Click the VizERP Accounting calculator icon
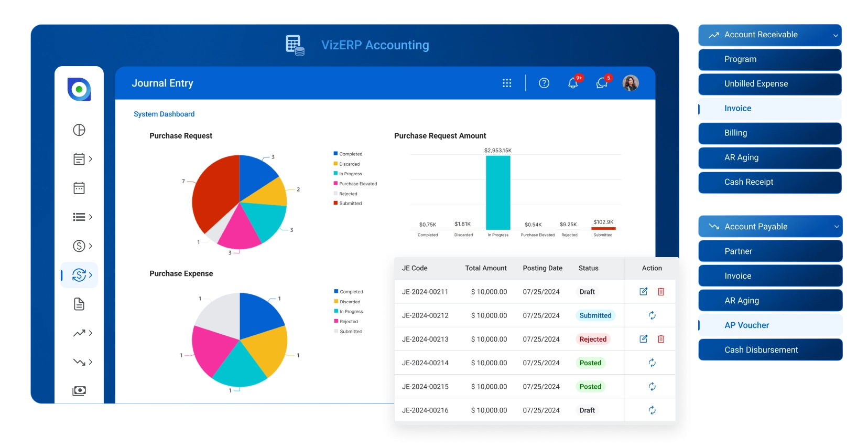 point(295,45)
